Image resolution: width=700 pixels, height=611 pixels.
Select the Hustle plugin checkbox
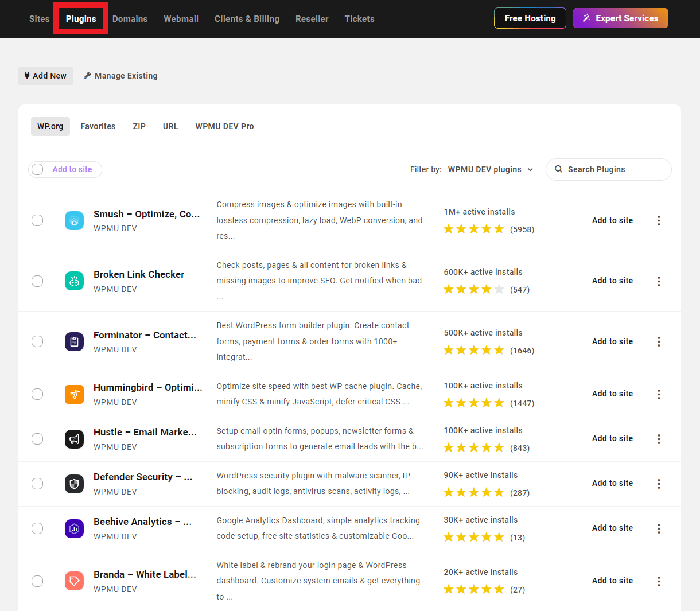(37, 439)
